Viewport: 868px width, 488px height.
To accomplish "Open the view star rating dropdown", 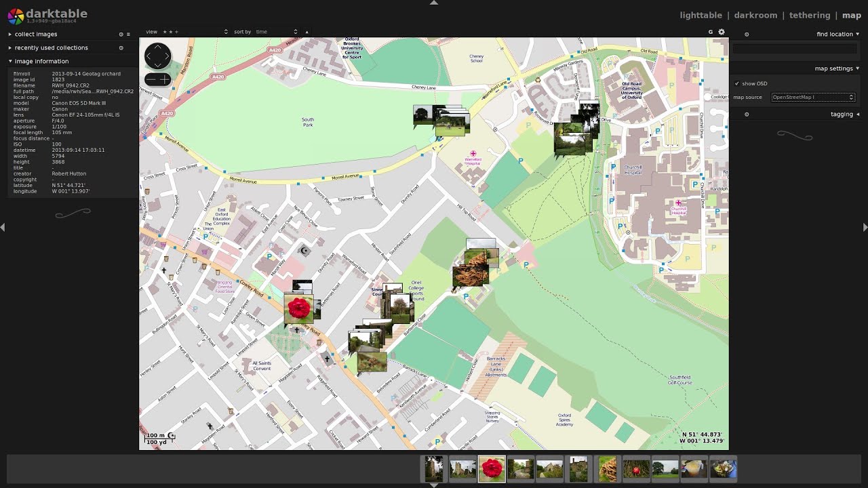I will pos(195,32).
